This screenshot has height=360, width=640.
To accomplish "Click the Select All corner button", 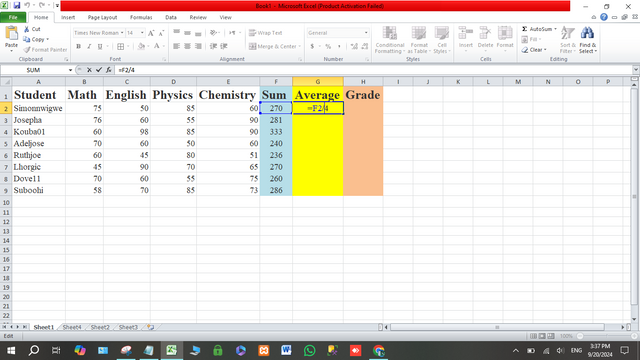I will [x=6, y=82].
